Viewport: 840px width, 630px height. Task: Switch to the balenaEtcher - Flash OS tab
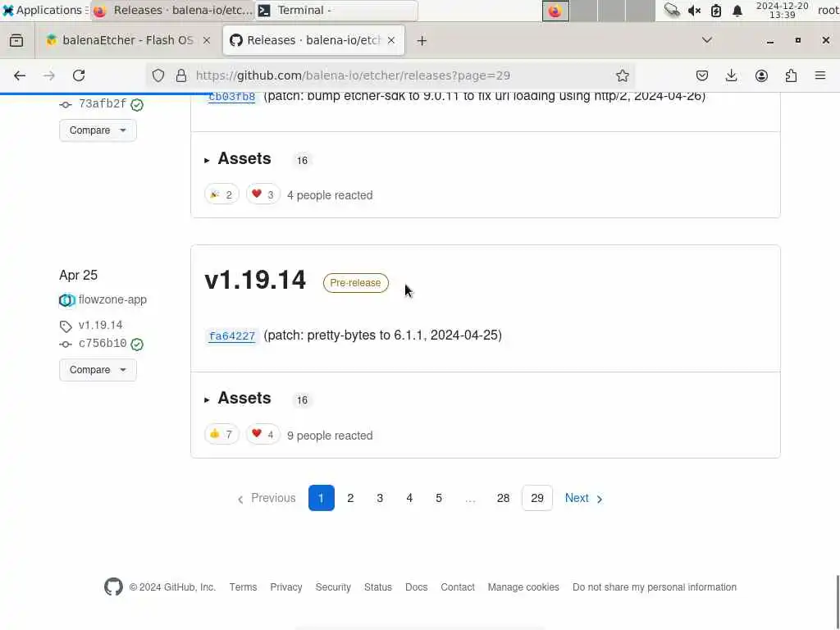(x=129, y=40)
